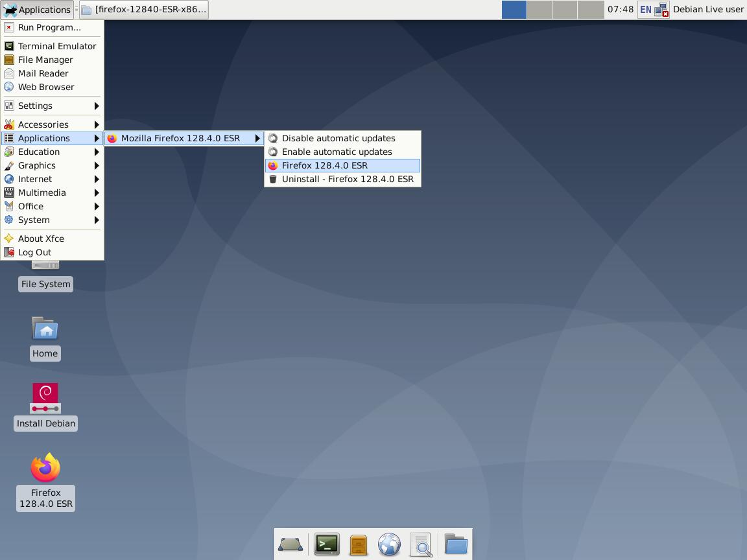Switch to first workspace in pager
747x560 pixels.
(514, 10)
